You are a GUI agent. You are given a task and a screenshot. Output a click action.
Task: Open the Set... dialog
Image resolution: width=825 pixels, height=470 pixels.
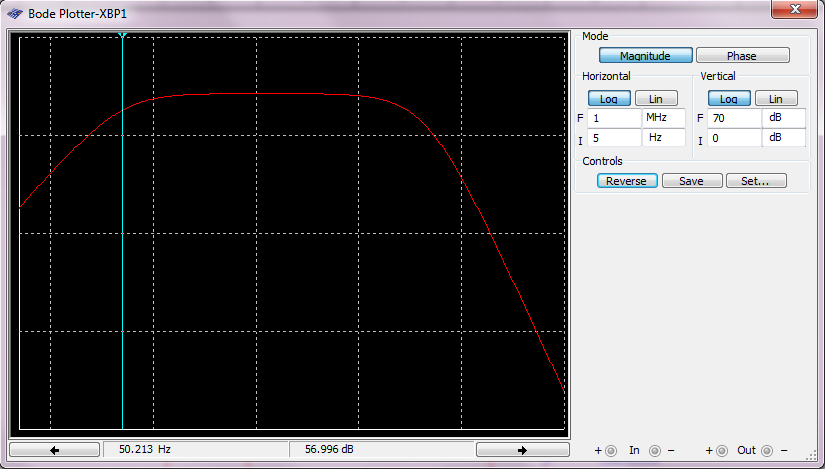click(x=756, y=181)
